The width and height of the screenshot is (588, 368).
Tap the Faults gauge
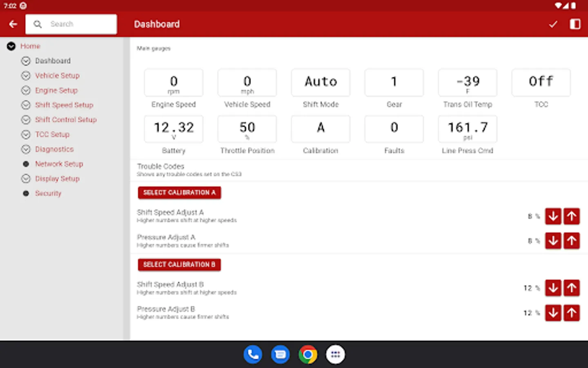tap(394, 129)
